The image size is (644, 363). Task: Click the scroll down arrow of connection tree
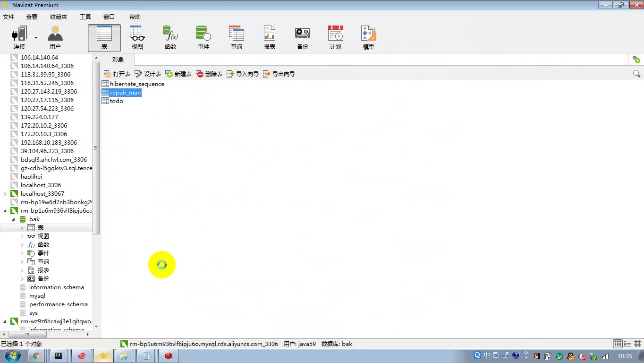click(x=96, y=326)
